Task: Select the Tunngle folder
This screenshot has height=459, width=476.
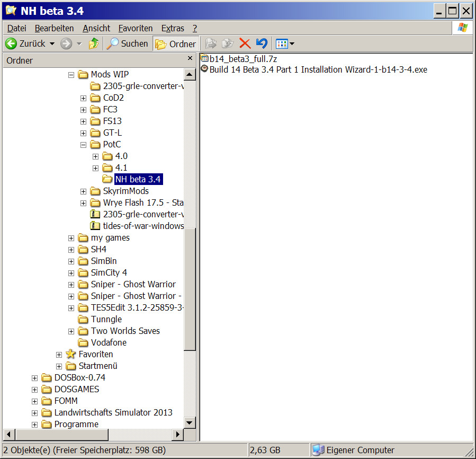Action: tap(106, 320)
